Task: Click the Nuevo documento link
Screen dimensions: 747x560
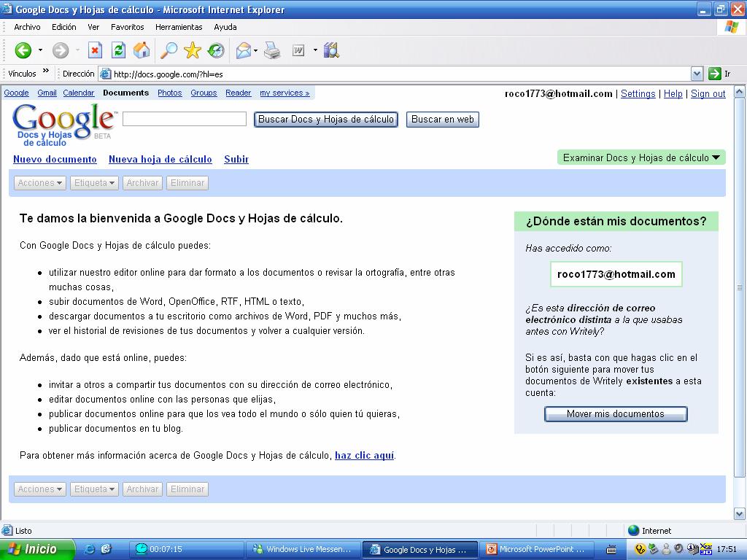Action: [x=55, y=159]
